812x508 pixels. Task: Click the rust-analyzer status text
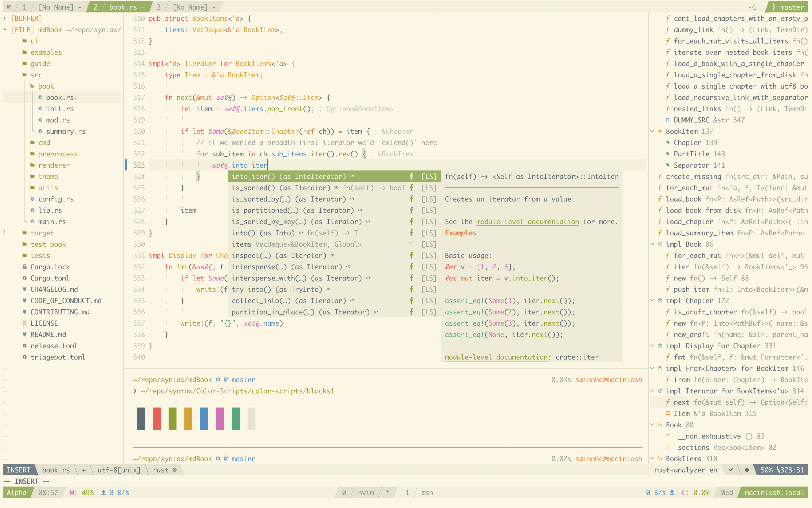pyautogui.click(x=679, y=470)
